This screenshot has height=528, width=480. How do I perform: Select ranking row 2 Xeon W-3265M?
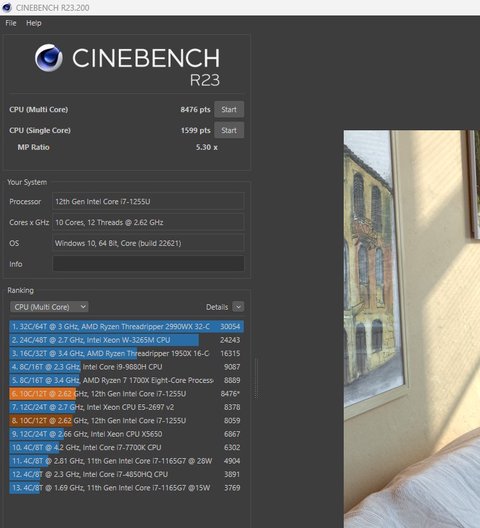[x=127, y=340]
